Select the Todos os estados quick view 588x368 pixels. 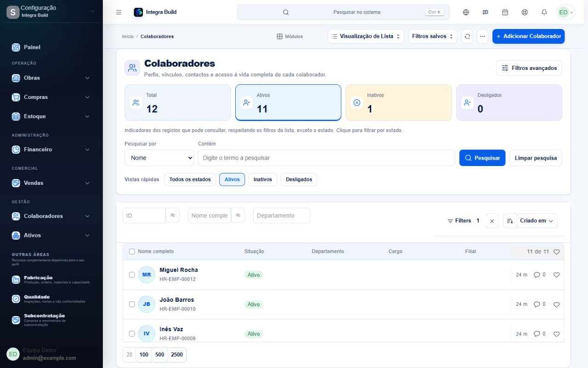pos(190,179)
